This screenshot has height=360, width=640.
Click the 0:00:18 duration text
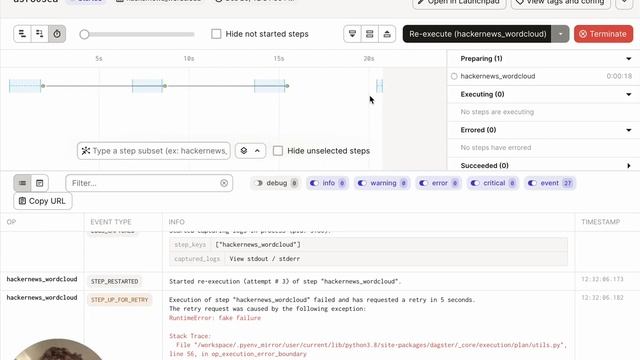click(x=619, y=76)
